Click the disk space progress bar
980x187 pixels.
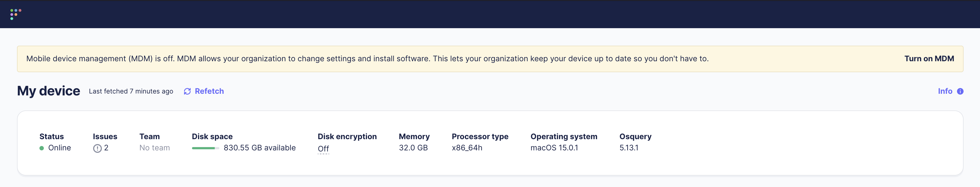[x=205, y=148]
